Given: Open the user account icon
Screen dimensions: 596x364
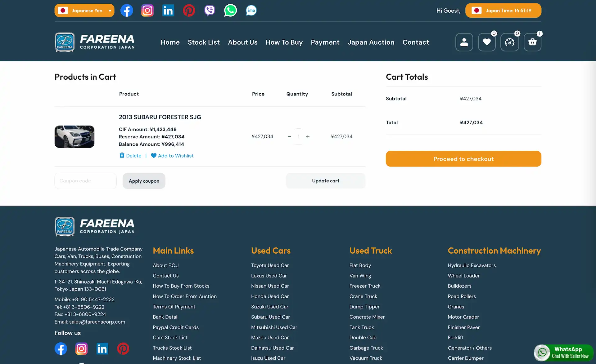Looking at the screenshot, I should pyautogui.click(x=464, y=42).
